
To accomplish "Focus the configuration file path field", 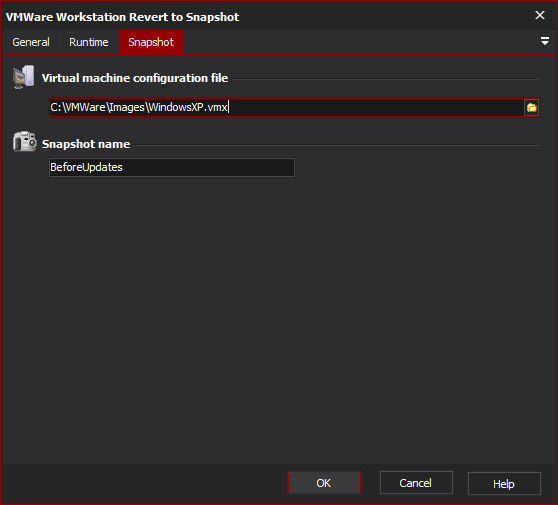I will point(286,107).
